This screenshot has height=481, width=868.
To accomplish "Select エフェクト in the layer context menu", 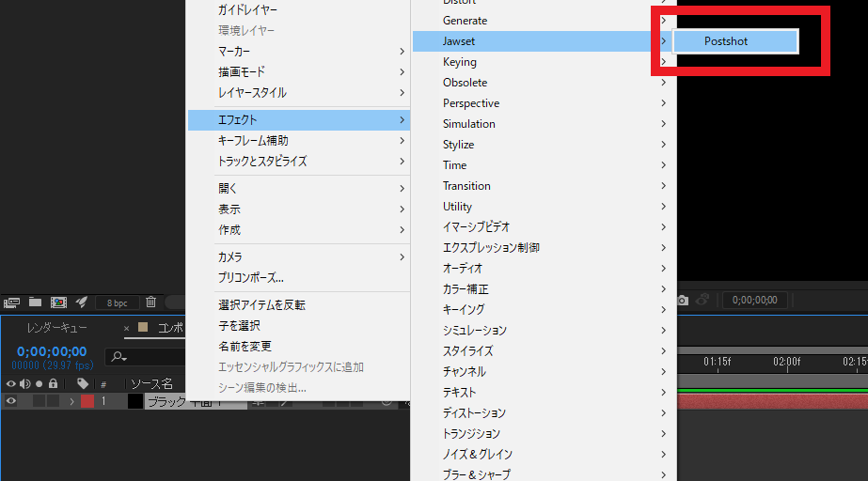I will [x=299, y=120].
